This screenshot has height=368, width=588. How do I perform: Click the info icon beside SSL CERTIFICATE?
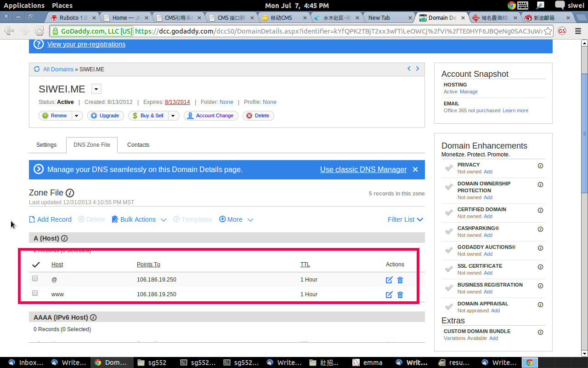(x=540, y=267)
